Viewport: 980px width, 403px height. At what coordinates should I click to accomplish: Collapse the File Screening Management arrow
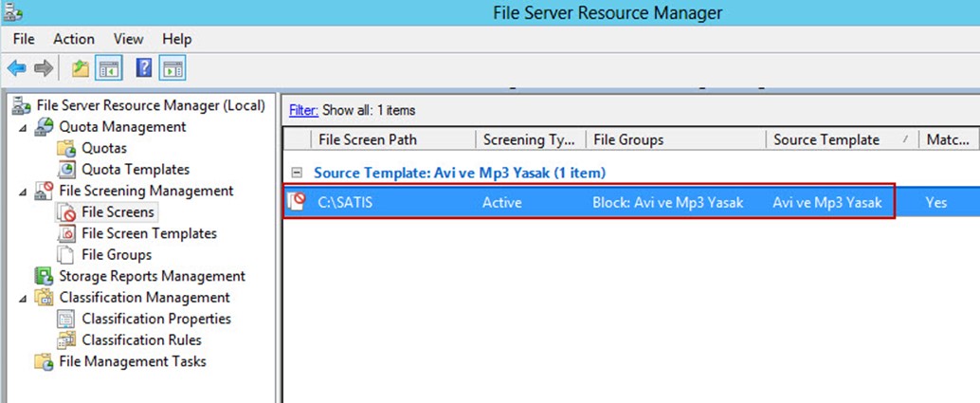[x=23, y=192]
